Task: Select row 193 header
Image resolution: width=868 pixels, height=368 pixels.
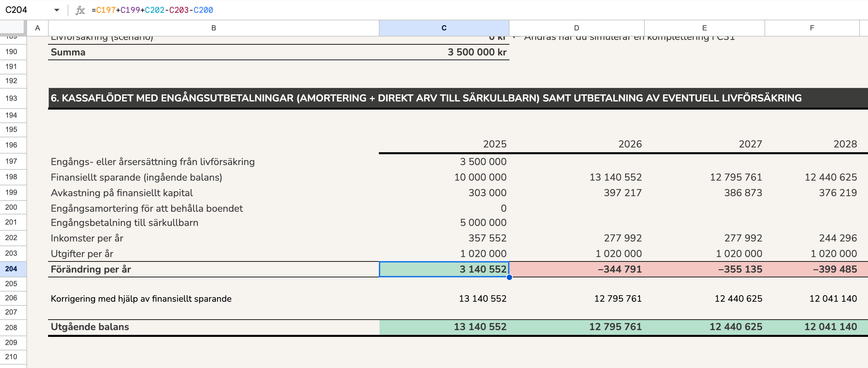Action: click(x=11, y=98)
